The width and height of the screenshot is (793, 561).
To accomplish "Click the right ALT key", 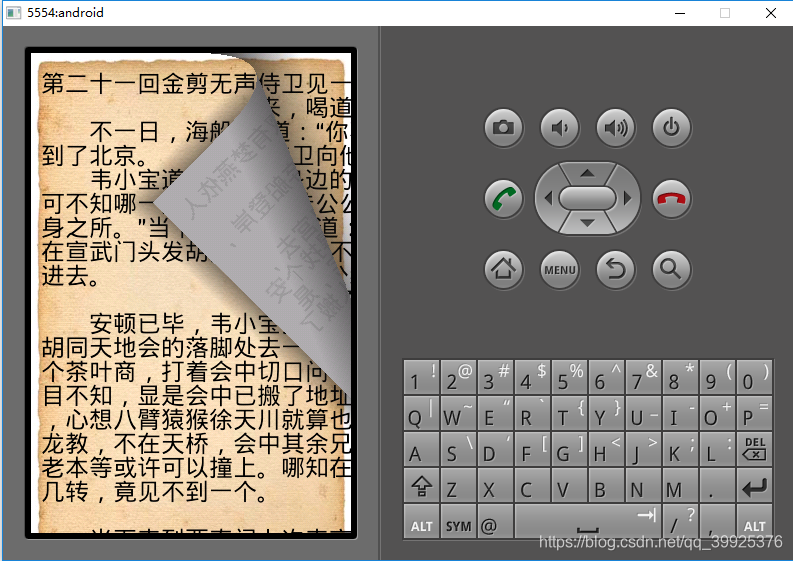I will tap(755, 521).
